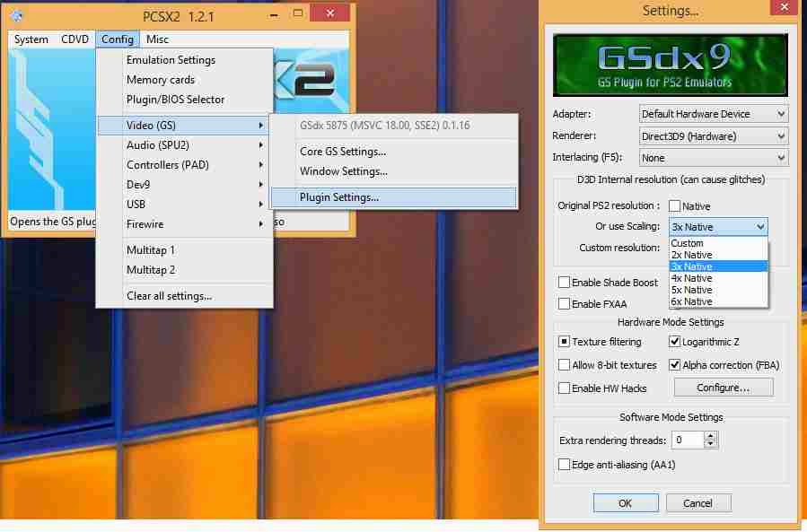Image resolution: width=807 pixels, height=532 pixels.
Task: Click the Cancel button
Action: pyautogui.click(x=698, y=502)
